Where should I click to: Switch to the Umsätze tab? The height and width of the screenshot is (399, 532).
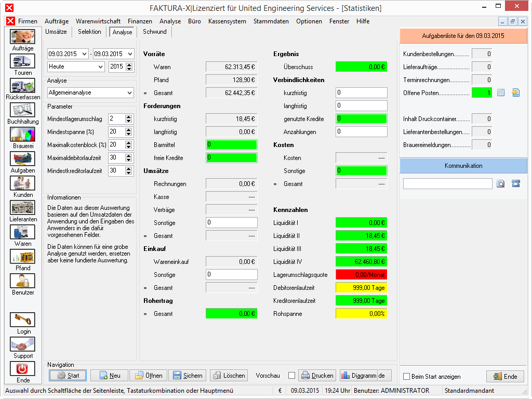(x=56, y=32)
